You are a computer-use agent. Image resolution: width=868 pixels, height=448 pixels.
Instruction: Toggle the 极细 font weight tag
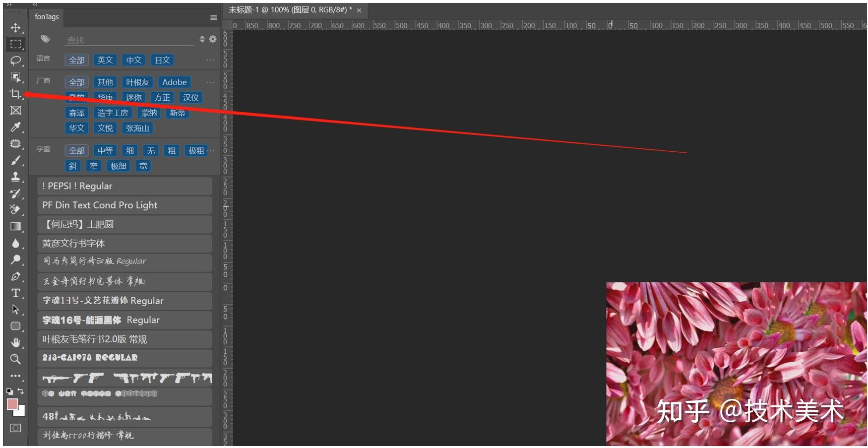pos(119,166)
